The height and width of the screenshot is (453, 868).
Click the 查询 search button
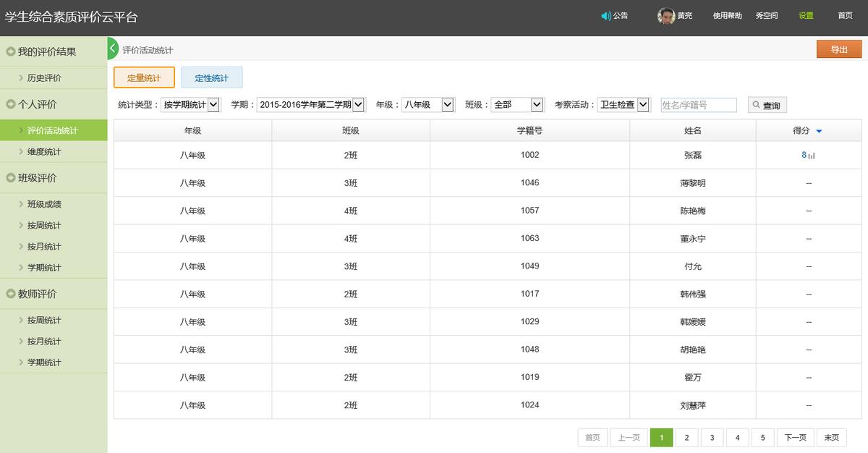coord(767,106)
